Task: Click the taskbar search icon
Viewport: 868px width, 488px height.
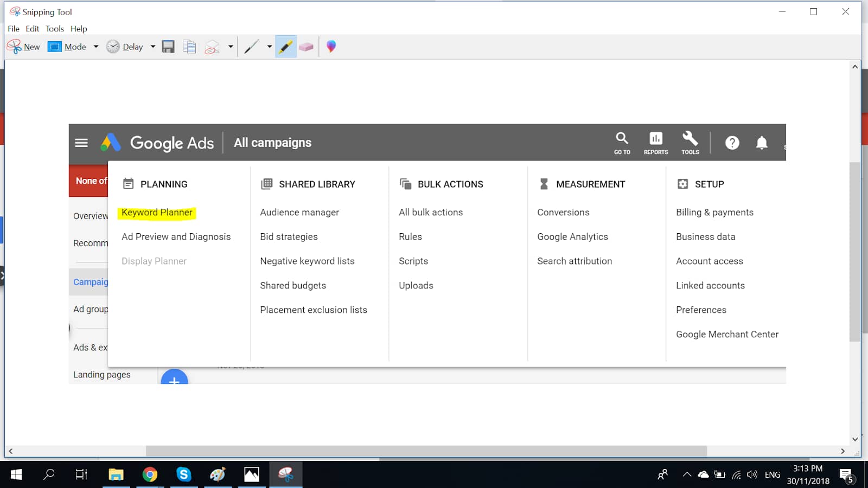Action: coord(49,475)
